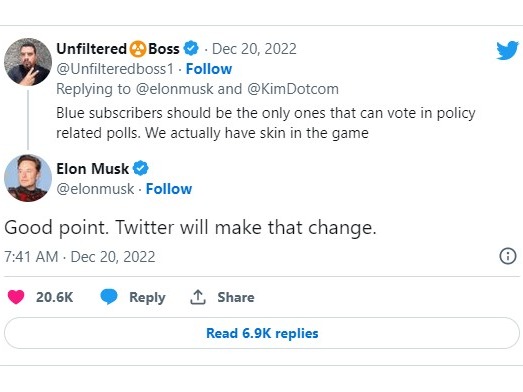Click the Elon Musk display name
Image resolution: width=523 pixels, height=392 pixels.
tap(92, 168)
